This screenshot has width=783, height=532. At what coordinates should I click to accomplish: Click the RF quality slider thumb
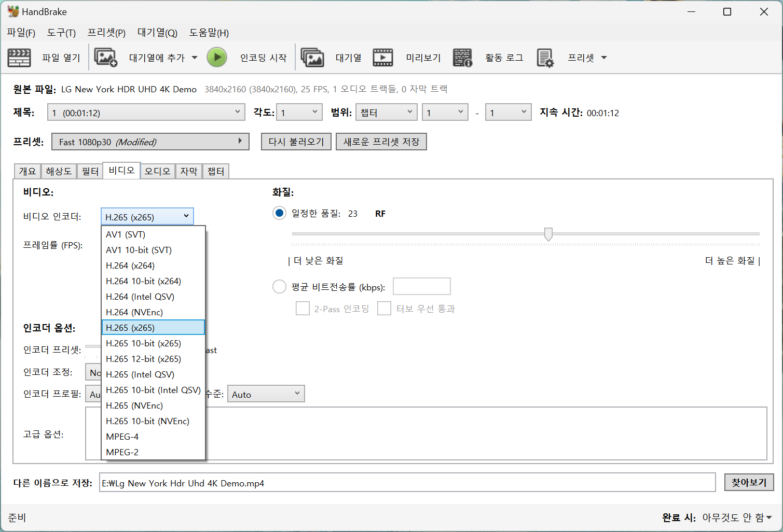point(548,234)
